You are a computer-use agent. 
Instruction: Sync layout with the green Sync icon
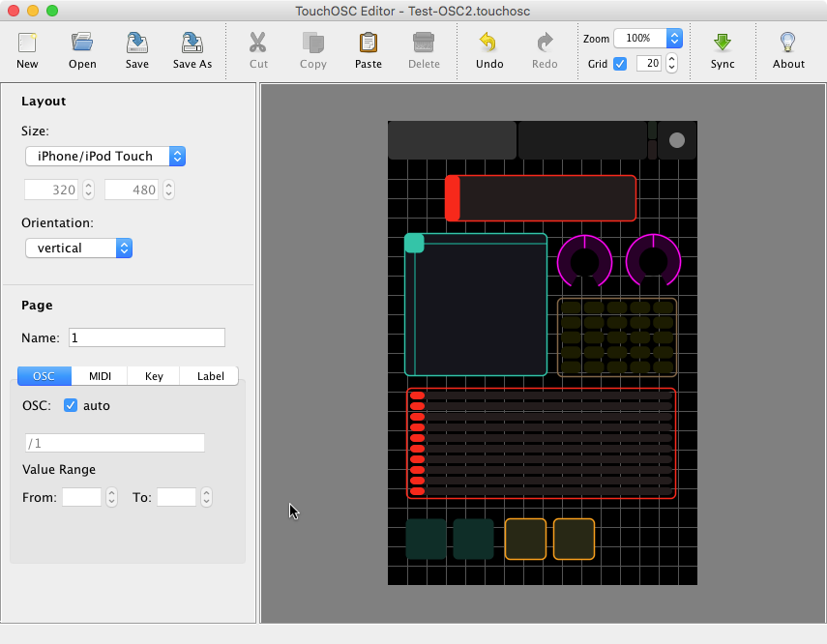pyautogui.click(x=723, y=44)
